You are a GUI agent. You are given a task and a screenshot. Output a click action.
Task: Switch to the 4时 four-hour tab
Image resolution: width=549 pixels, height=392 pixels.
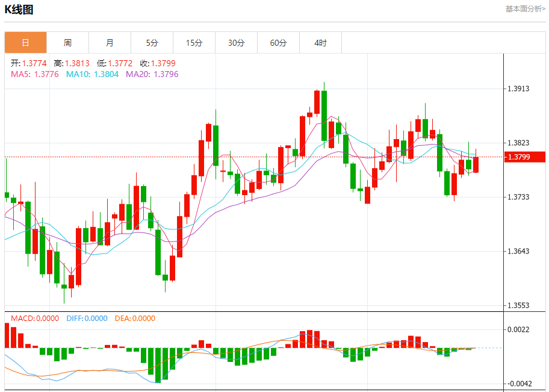(x=320, y=43)
